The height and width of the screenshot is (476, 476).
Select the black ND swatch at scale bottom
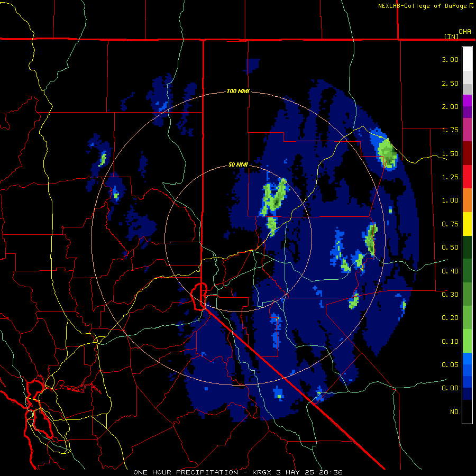[467, 411]
